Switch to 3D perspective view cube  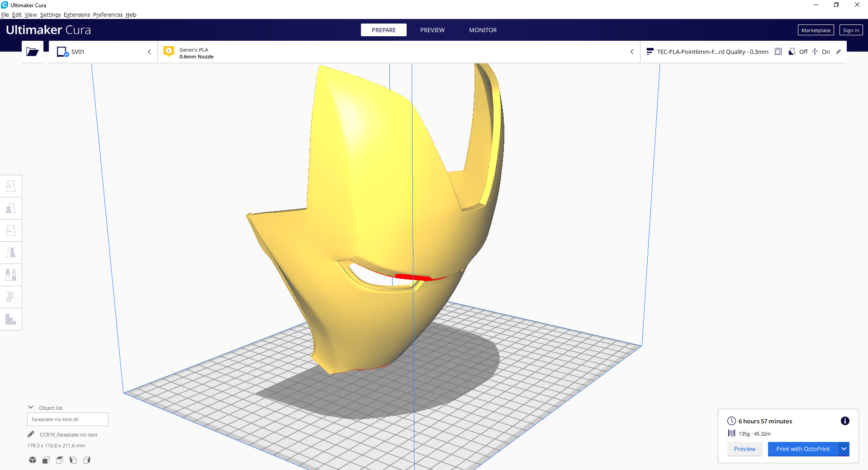pyautogui.click(x=33, y=460)
